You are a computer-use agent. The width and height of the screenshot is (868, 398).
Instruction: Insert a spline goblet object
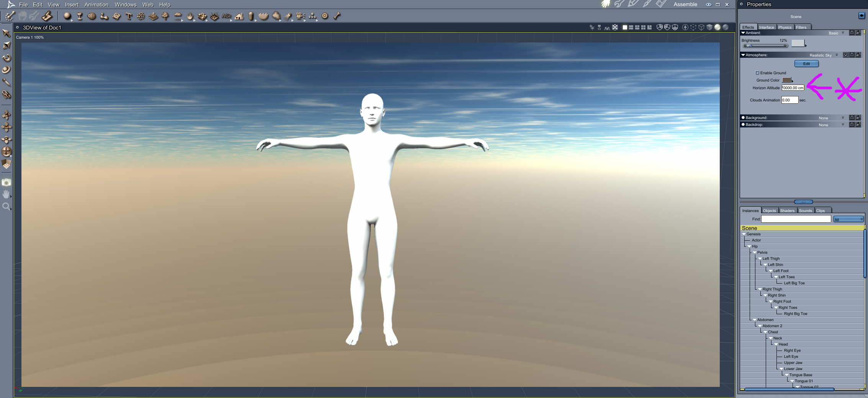pyautogui.click(x=80, y=16)
